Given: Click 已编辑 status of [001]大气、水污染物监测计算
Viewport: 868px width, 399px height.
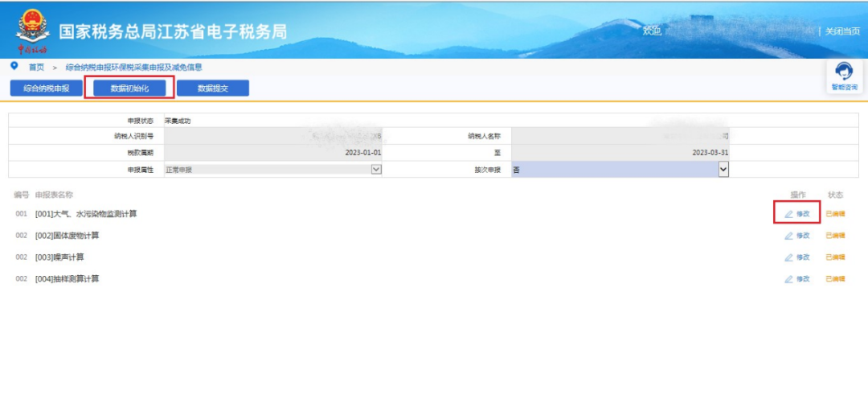Looking at the screenshot, I should pos(835,214).
